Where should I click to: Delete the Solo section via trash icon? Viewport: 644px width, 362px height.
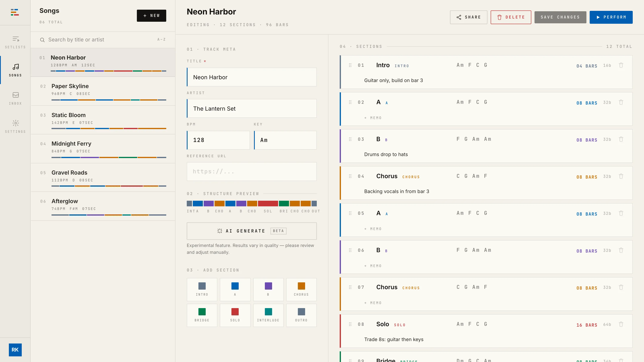click(621, 324)
